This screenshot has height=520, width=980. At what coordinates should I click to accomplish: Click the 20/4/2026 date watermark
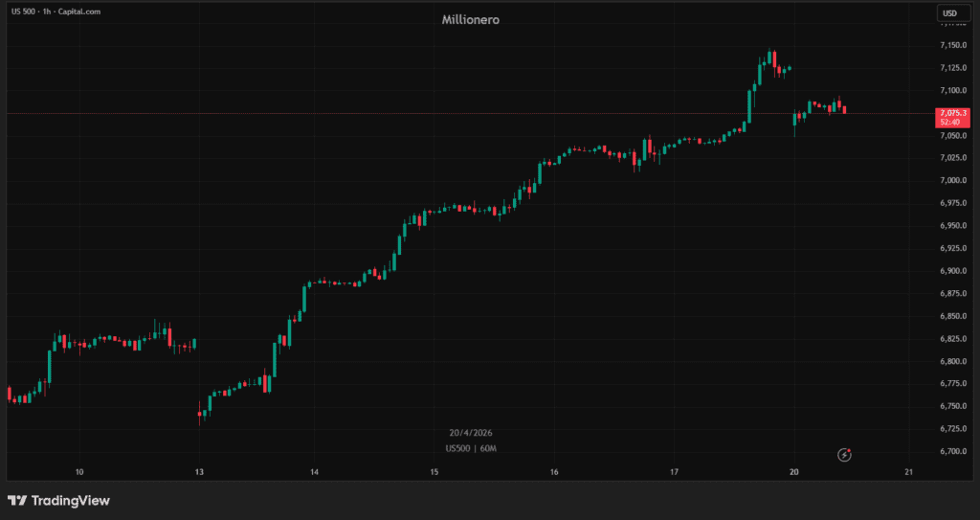[470, 433]
